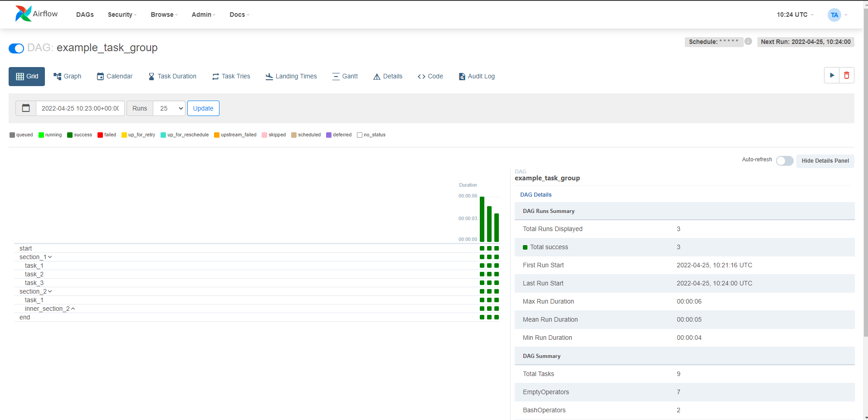Pause the example_task_group DAG toggle

click(16, 48)
